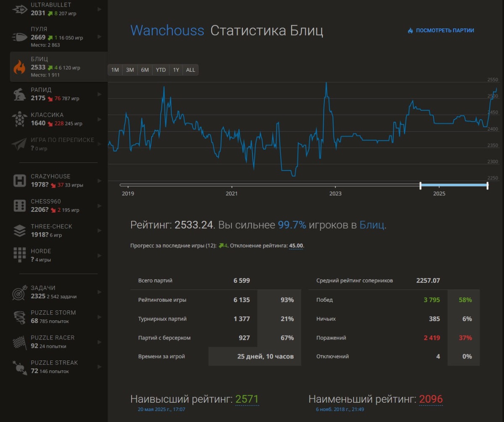Select the 6M chart range

tap(145, 70)
